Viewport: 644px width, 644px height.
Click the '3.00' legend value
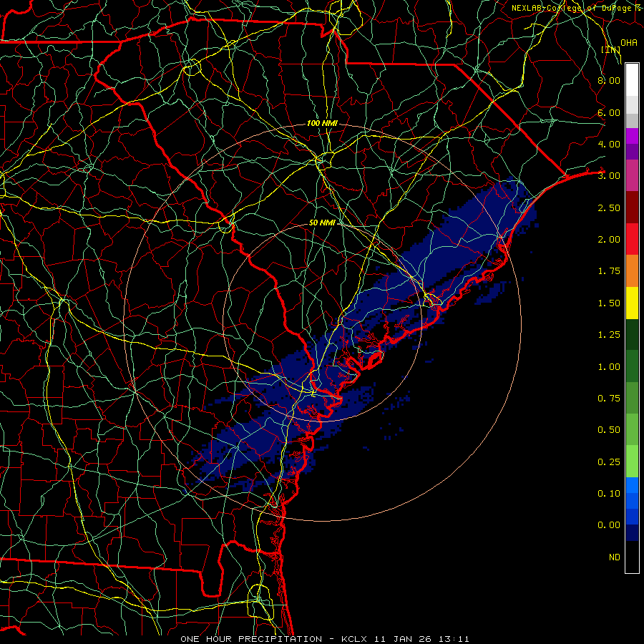[x=609, y=176]
